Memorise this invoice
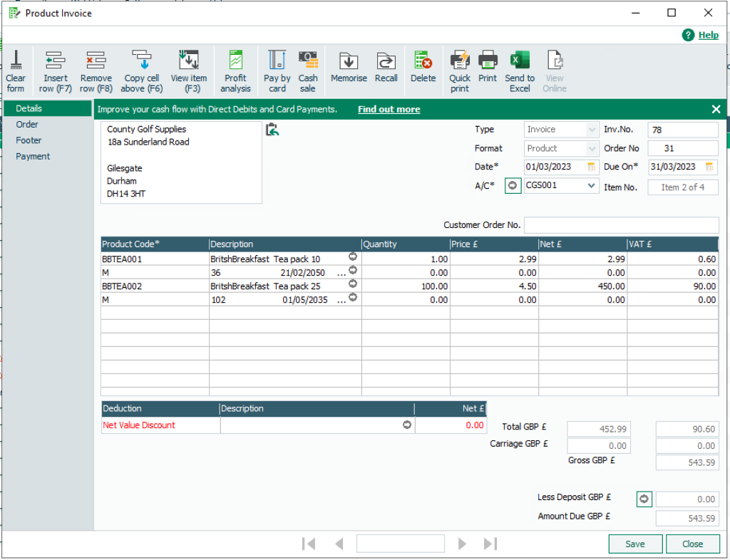 tap(349, 68)
